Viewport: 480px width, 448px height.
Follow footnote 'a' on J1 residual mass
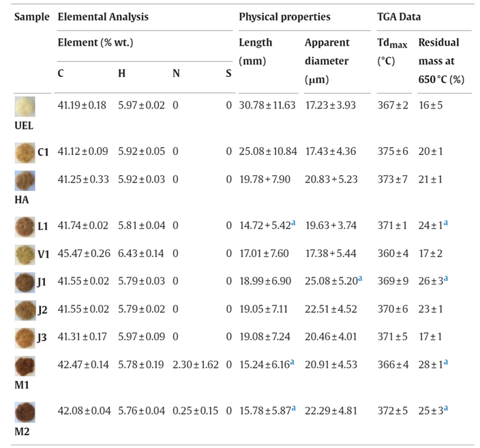pos(446,280)
